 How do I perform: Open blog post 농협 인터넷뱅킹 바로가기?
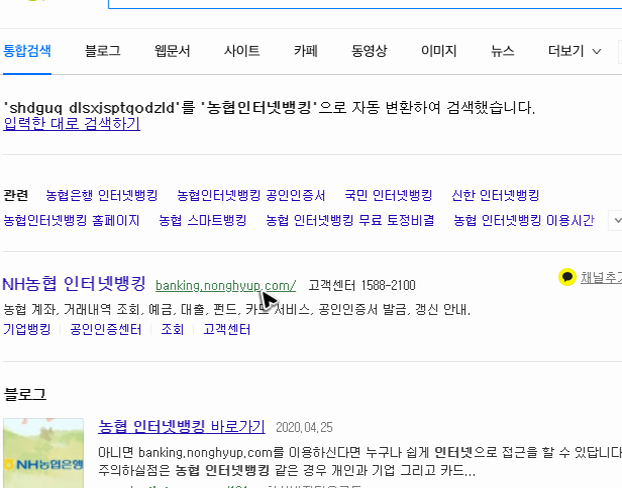(x=181, y=427)
